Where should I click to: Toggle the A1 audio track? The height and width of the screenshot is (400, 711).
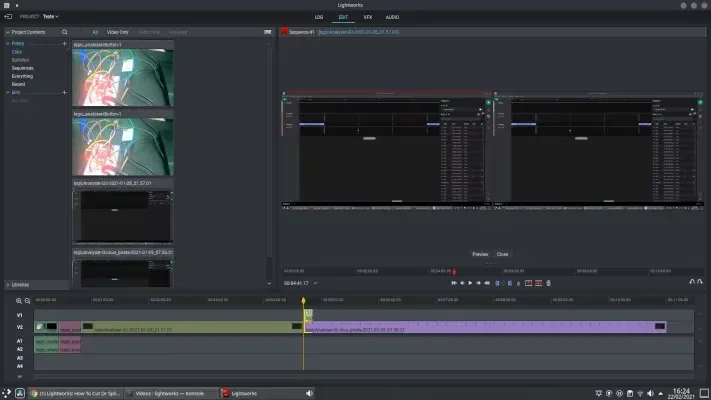point(19,341)
